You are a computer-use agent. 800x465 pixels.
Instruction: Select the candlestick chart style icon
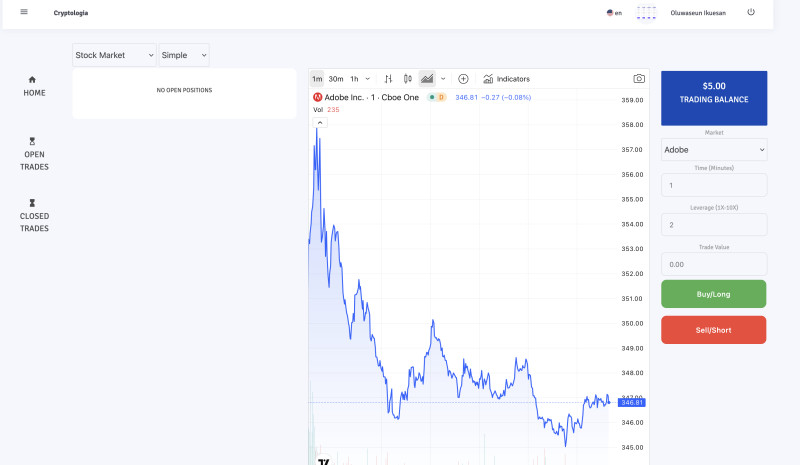click(408, 78)
